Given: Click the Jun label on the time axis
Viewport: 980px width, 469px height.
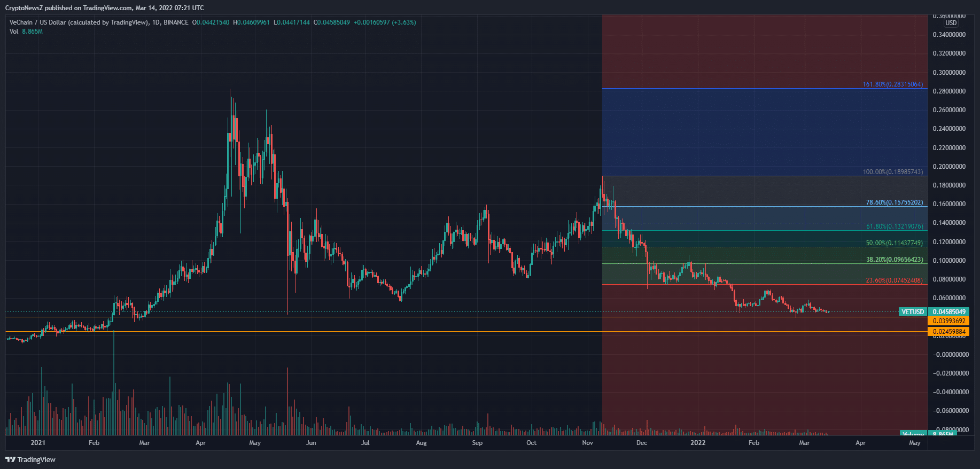Looking at the screenshot, I should (x=311, y=443).
